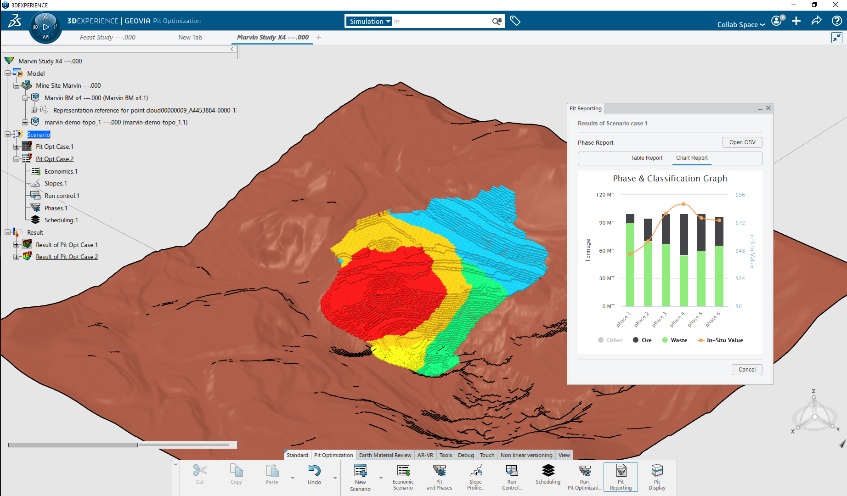The image size is (847, 496).
Task: Expand Result of Pit Opt Case.2
Action: tap(16, 257)
